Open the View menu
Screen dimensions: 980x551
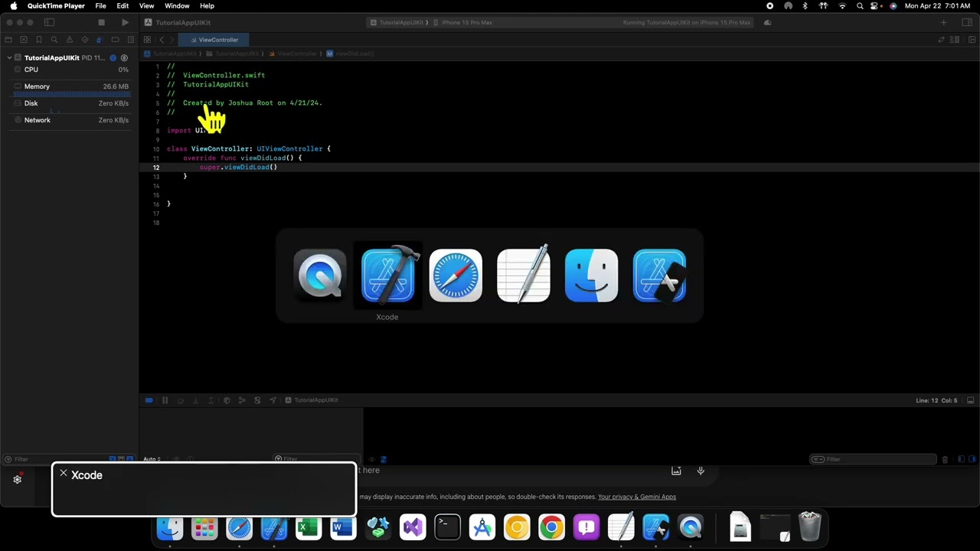146,6
